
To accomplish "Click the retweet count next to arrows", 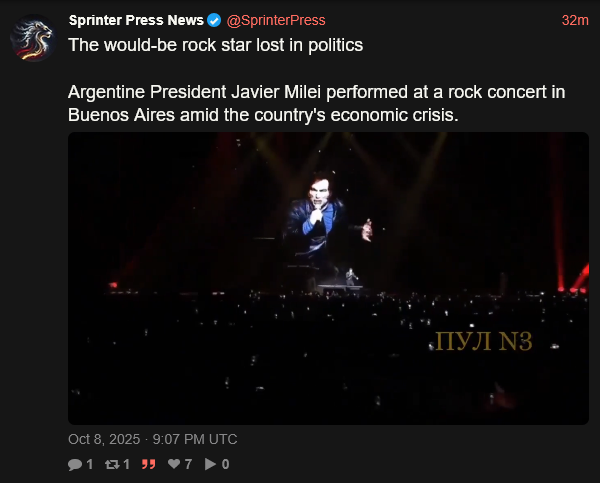I will pyautogui.click(x=126, y=464).
